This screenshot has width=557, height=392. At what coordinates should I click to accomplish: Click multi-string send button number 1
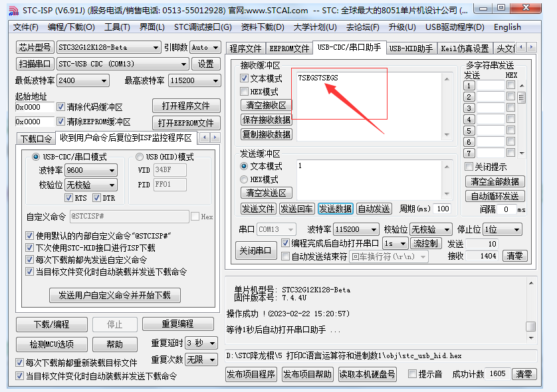pyautogui.click(x=469, y=86)
